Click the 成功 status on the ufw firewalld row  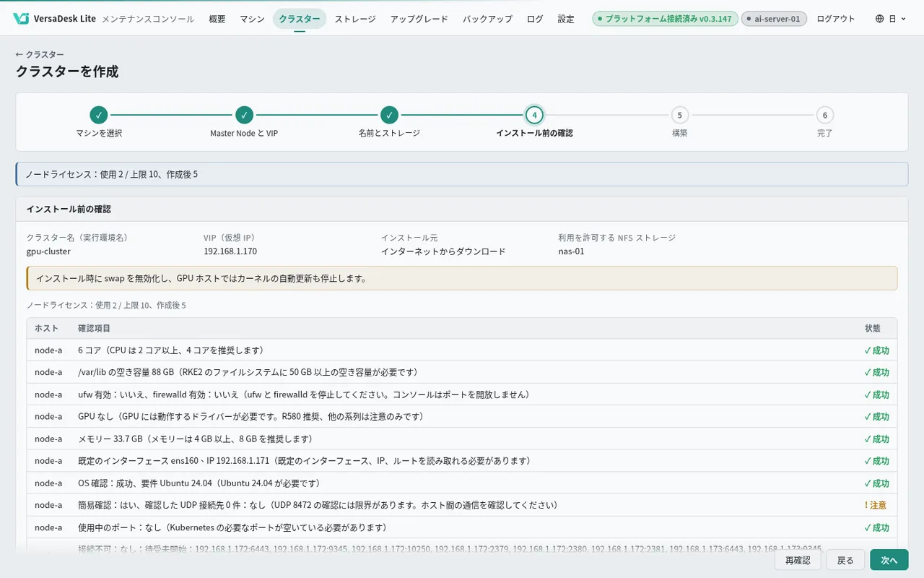coord(876,394)
